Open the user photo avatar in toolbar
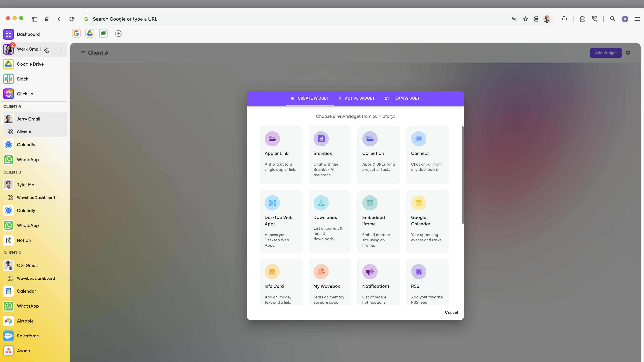 [x=547, y=19]
